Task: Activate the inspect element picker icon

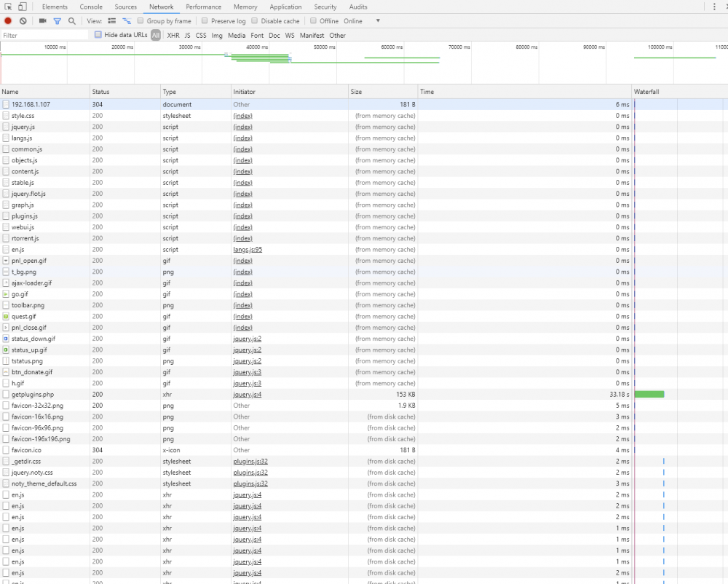Action: [x=8, y=7]
